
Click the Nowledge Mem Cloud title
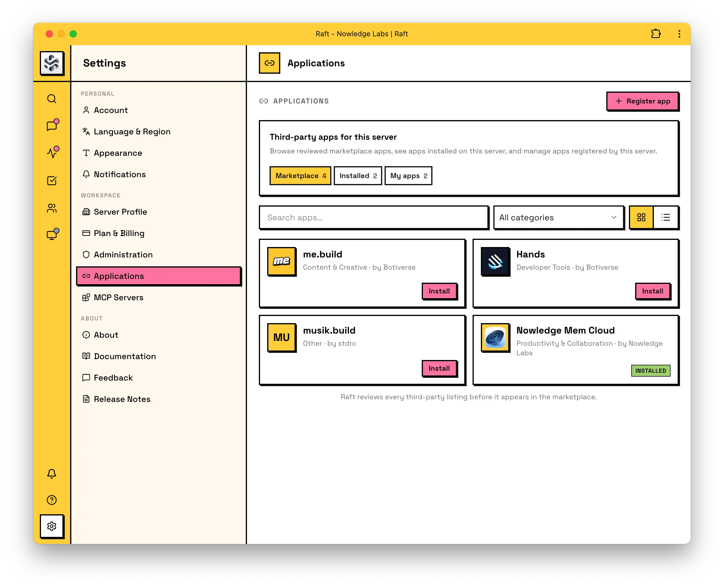coord(565,330)
